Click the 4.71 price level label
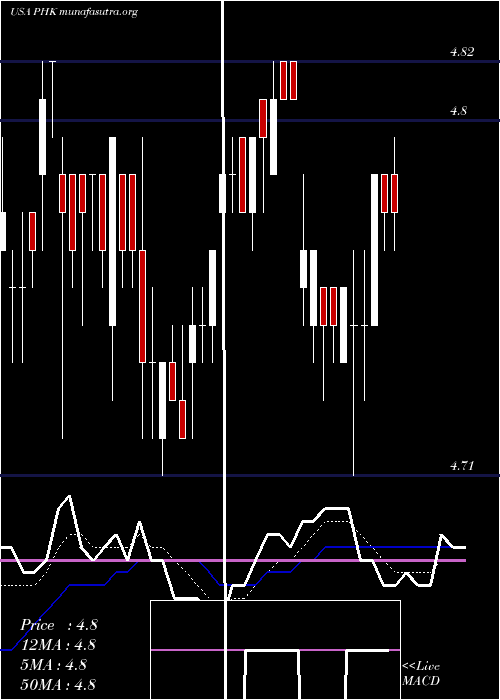 462,466
